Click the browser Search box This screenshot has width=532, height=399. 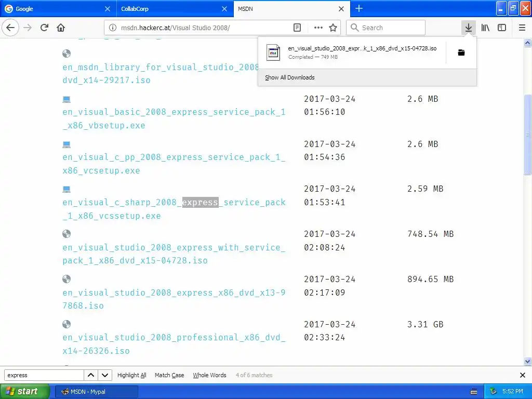pos(386,28)
